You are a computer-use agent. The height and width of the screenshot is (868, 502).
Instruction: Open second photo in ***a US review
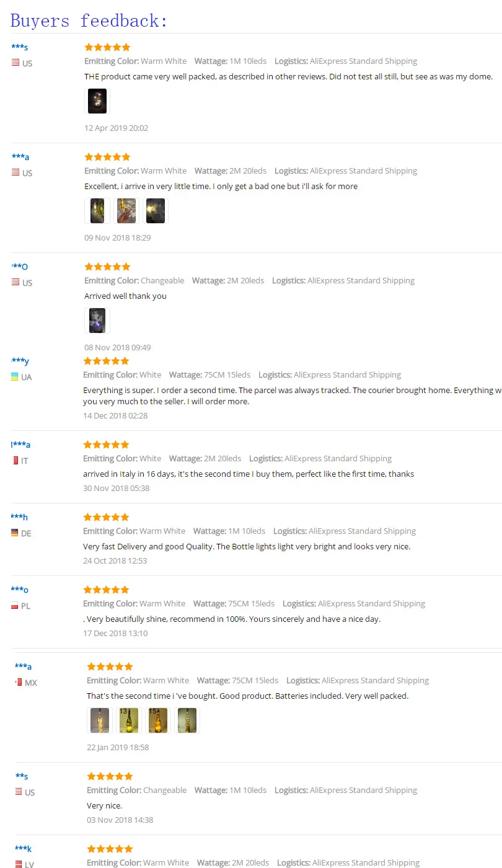click(x=126, y=211)
